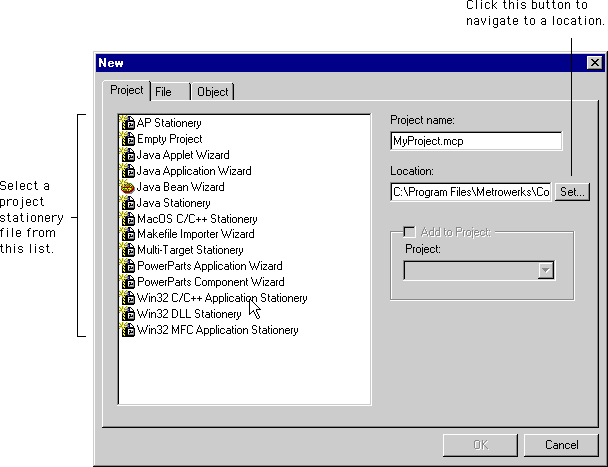Click the Java Stationery icon

coord(127,203)
